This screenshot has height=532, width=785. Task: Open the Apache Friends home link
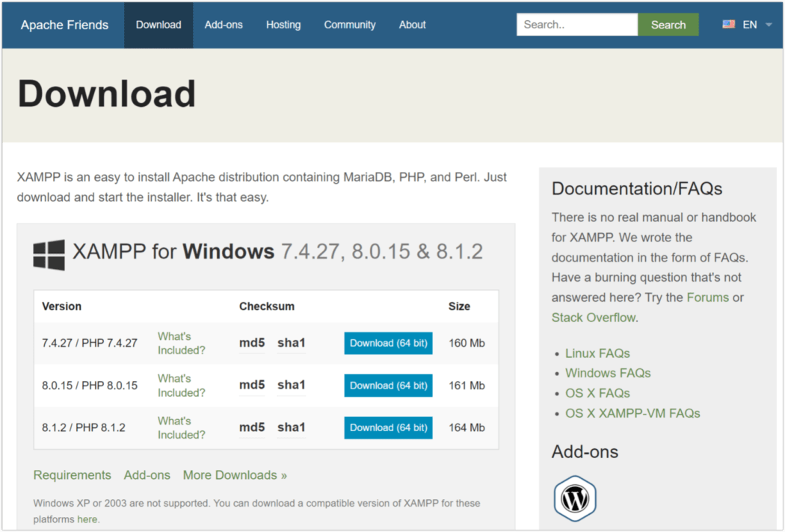(x=64, y=25)
